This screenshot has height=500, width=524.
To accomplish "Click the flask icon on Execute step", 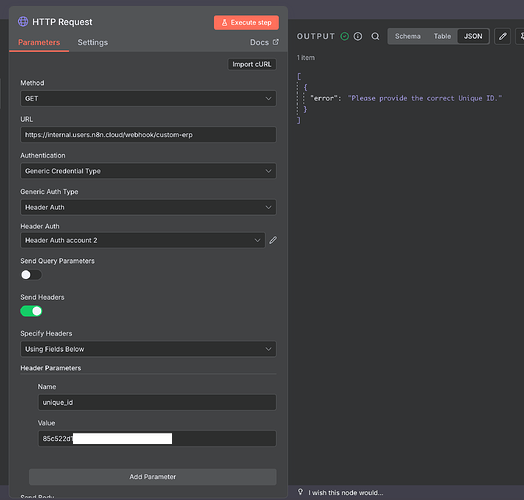I will 224,22.
